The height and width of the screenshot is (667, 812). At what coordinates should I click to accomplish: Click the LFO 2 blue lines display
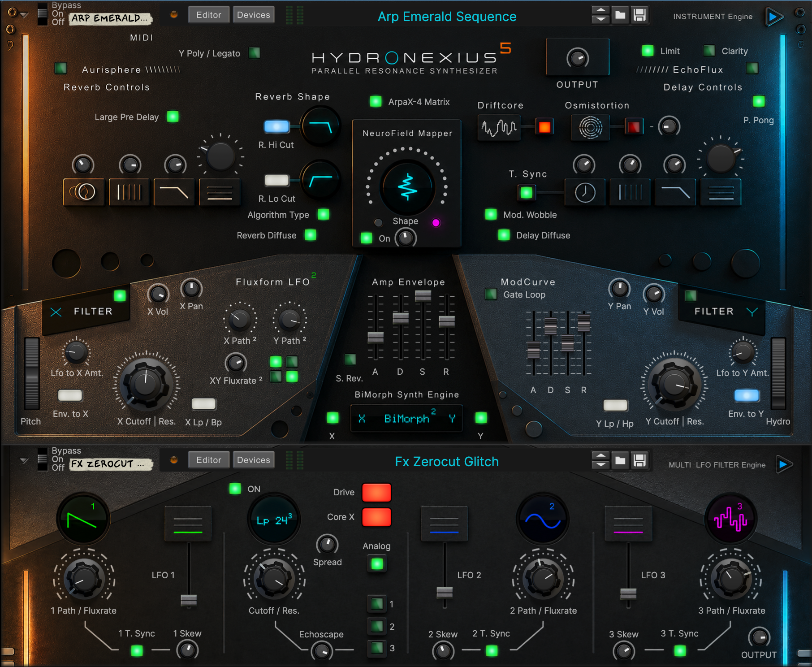click(444, 524)
